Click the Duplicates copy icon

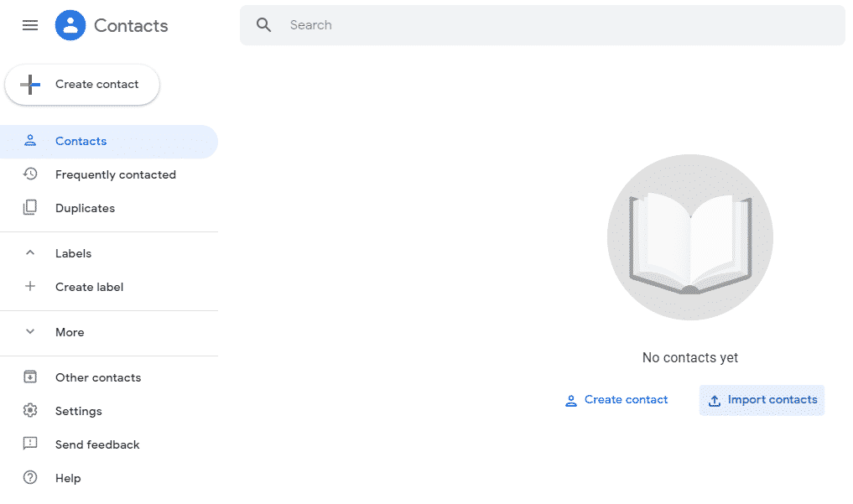30,208
